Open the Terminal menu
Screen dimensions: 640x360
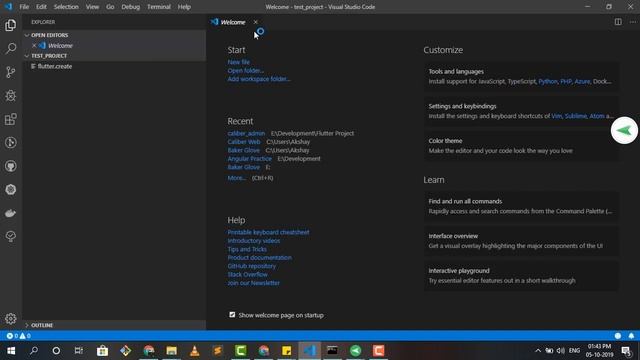coord(159,7)
